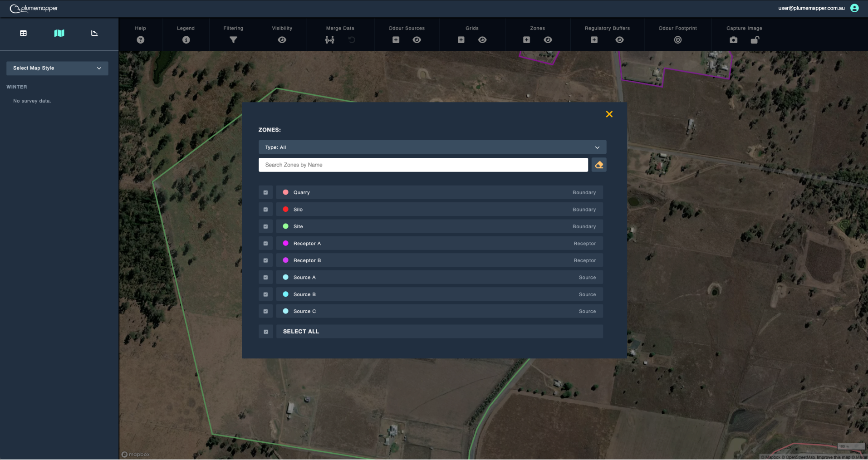868x460 pixels.
Task: Click the Quarry pink colour dot
Action: [x=286, y=192]
